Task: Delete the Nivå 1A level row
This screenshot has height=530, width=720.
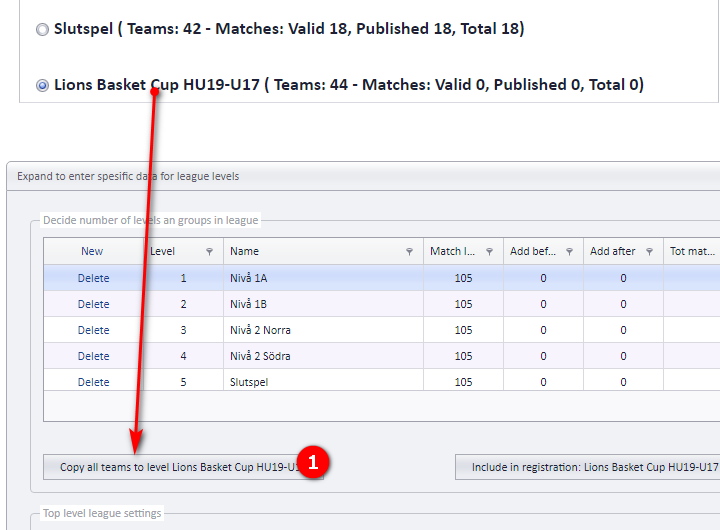Action: coord(94,278)
